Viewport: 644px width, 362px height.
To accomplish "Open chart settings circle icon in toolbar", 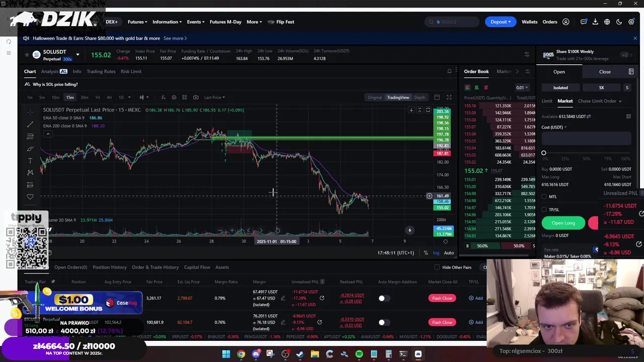I will click(174, 97).
